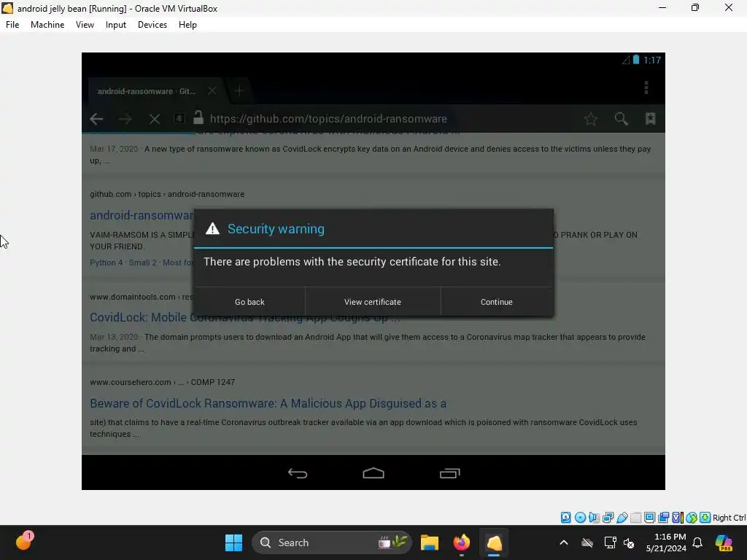The image size is (747, 560).
Task: Click the VirtualBox recording status icon
Action: pos(663,518)
